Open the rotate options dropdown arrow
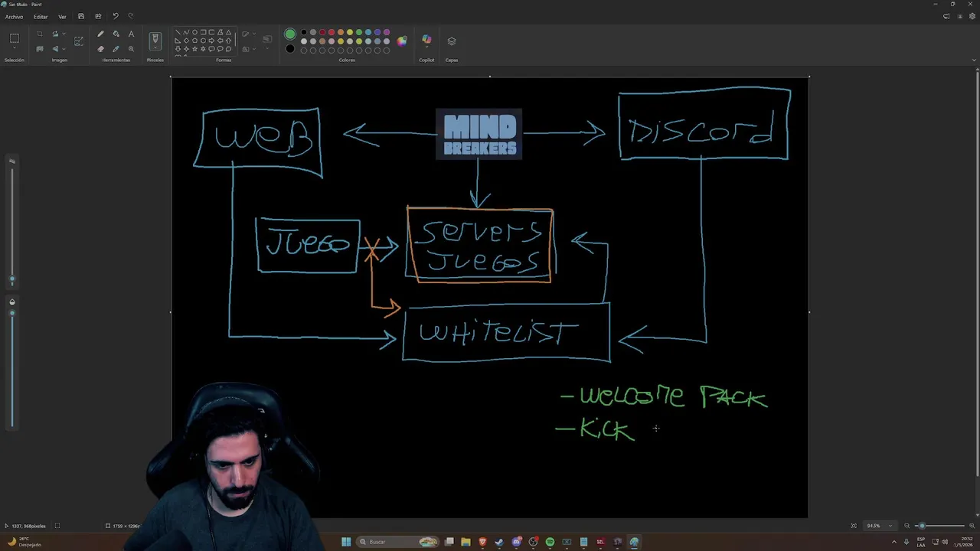Image resolution: width=980 pixels, height=551 pixels. [x=64, y=34]
